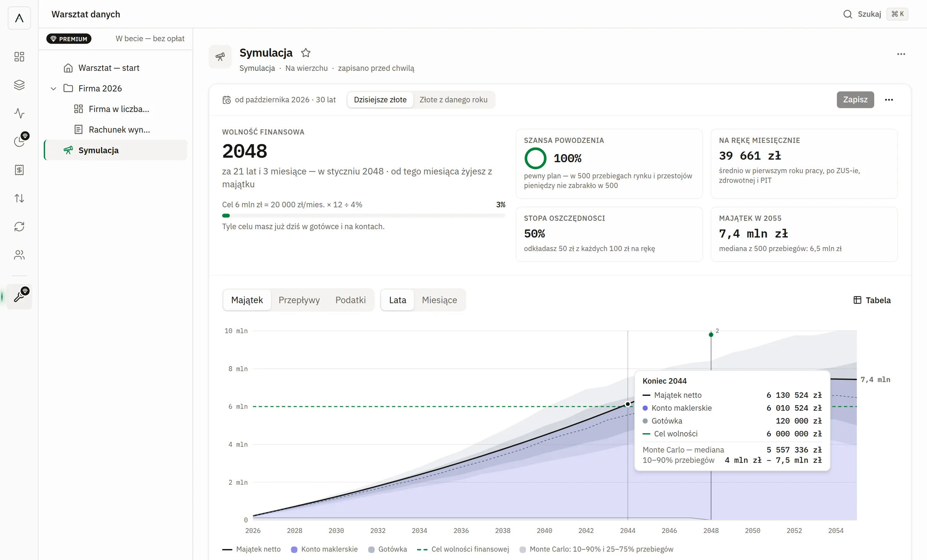The image size is (927, 560).
Task: Open the users sidebar icon
Action: (x=19, y=255)
